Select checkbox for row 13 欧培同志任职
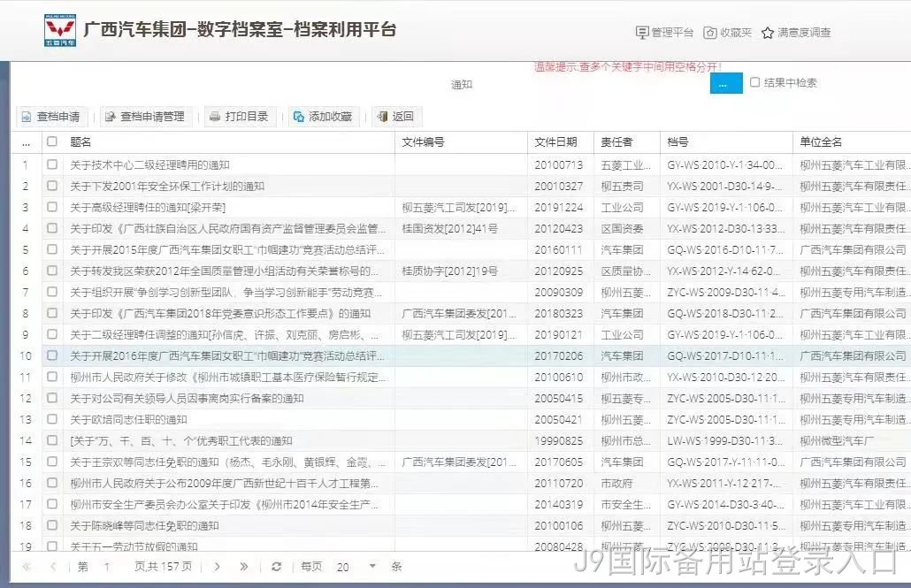This screenshot has width=911, height=588. coord(52,419)
